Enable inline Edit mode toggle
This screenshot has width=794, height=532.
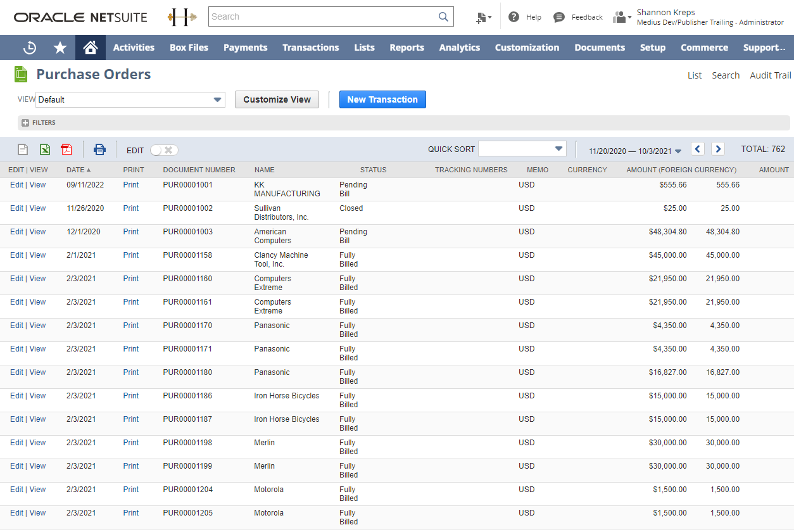pyautogui.click(x=163, y=150)
